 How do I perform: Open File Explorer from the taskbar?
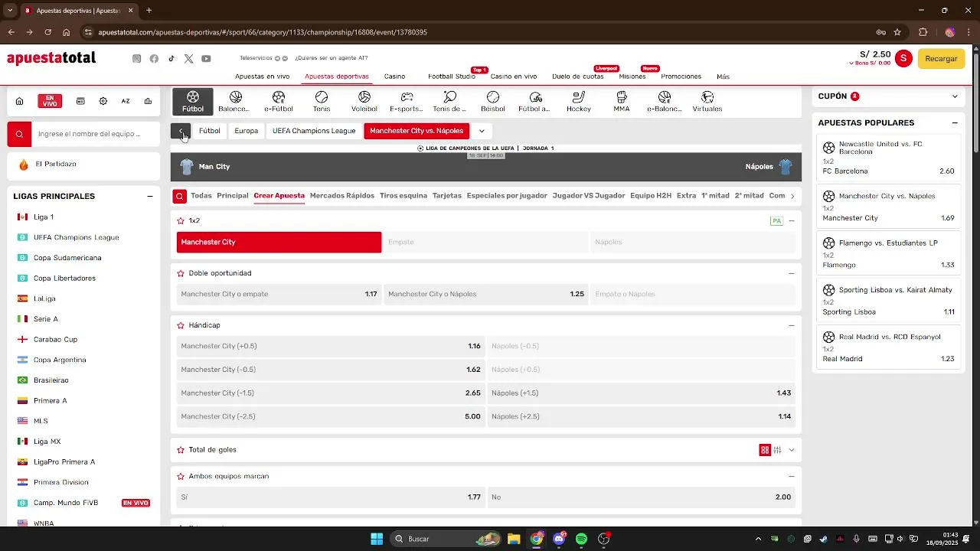pos(514,539)
